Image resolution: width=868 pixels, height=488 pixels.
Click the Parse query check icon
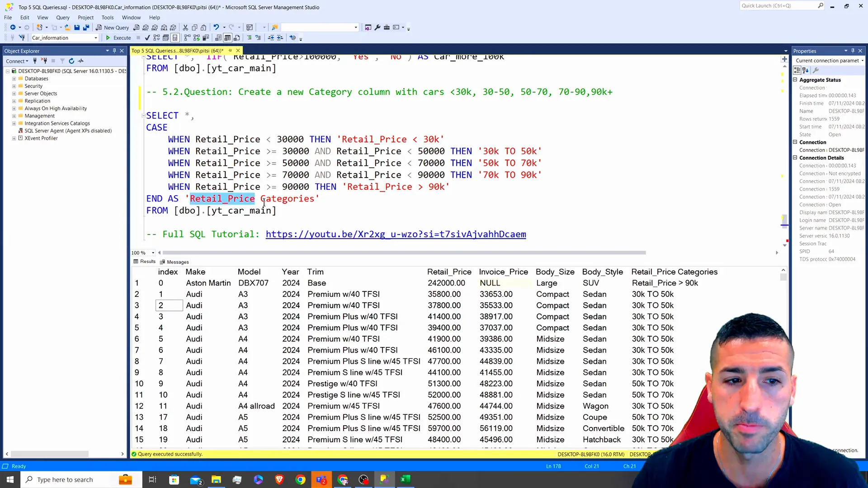coord(147,38)
